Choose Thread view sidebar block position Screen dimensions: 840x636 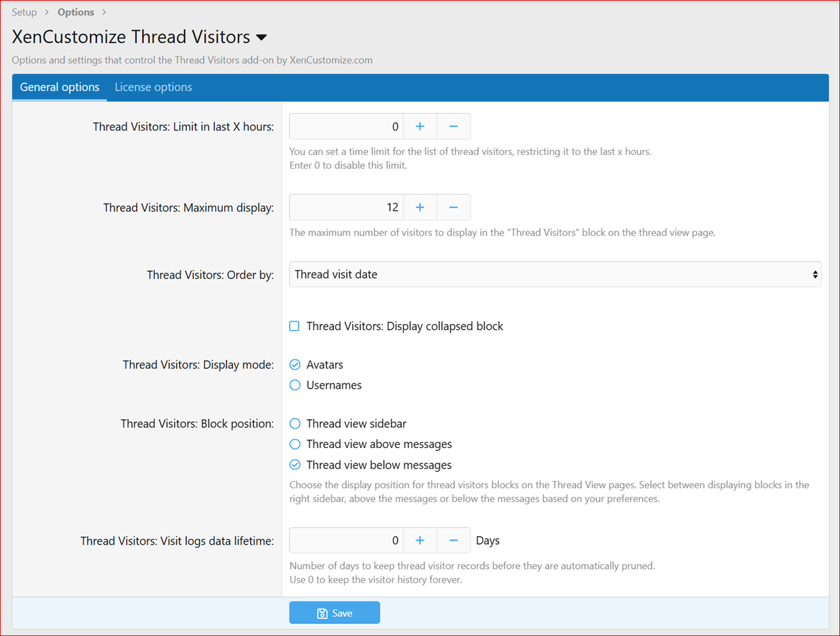(295, 424)
